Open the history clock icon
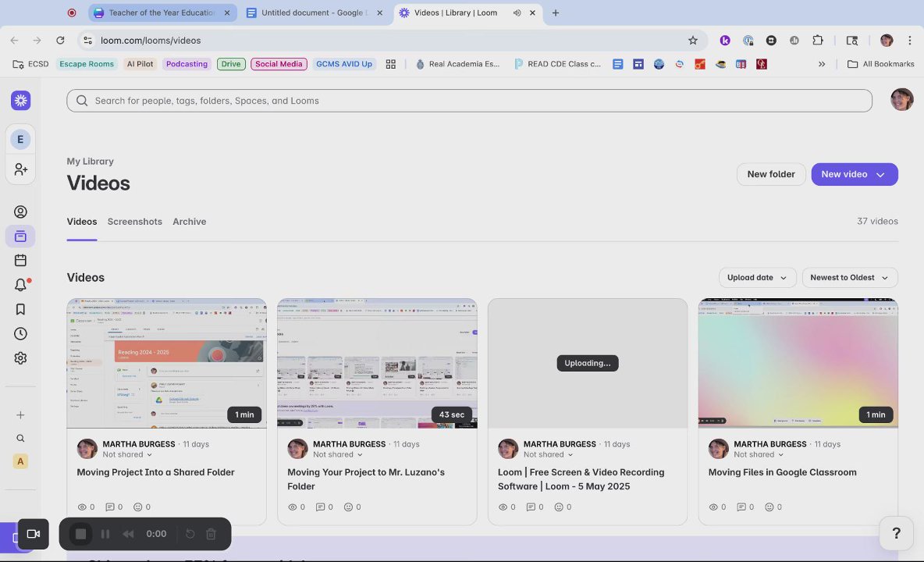This screenshot has width=924, height=562. coord(20,333)
